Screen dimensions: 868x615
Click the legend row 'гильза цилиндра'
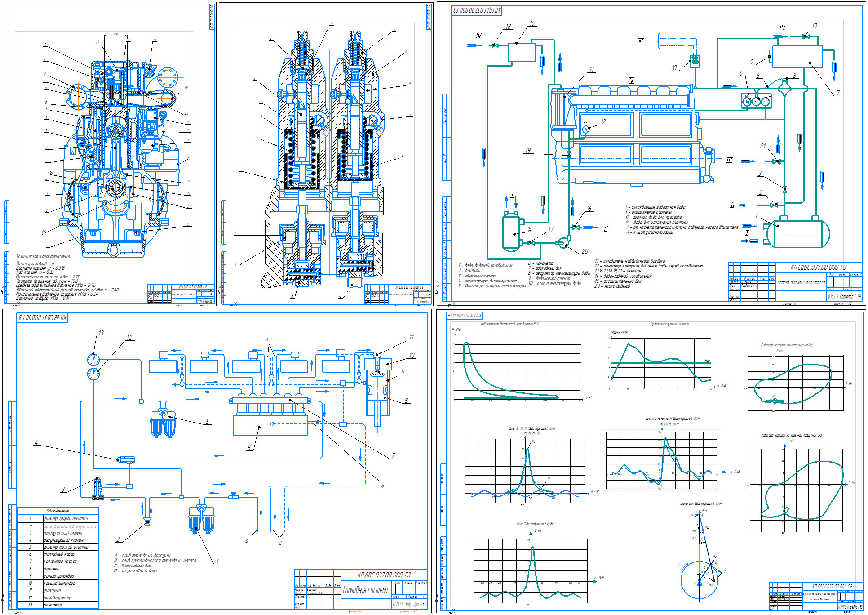(58, 576)
